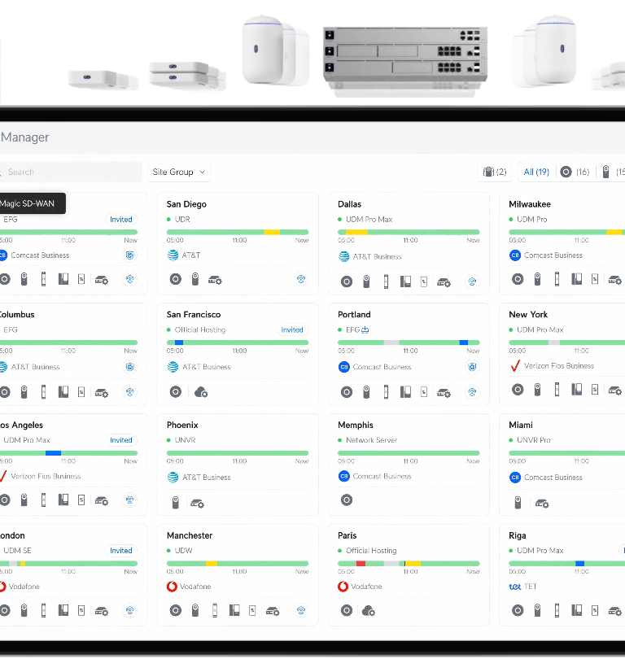
Task: Click the Portland uptime timeline bar
Action: pyautogui.click(x=409, y=343)
